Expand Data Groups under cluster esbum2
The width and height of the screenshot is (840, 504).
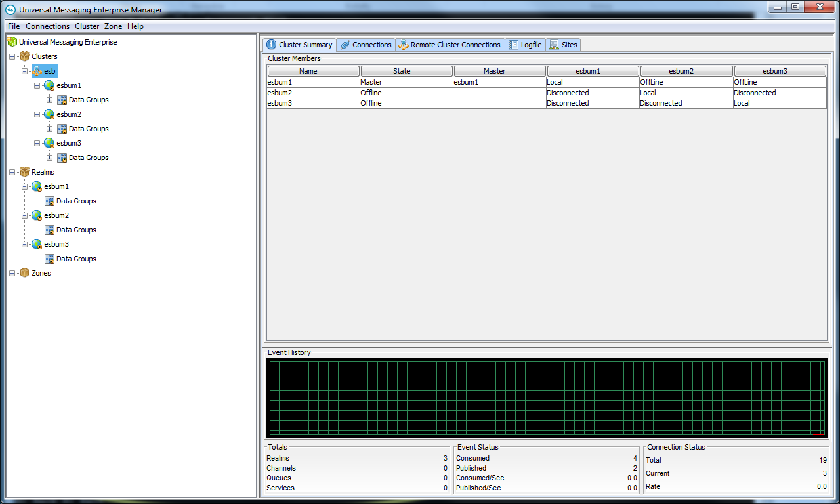pos(50,129)
